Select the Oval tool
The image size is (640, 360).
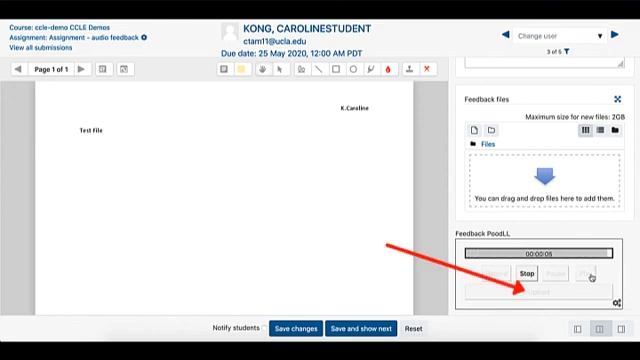pyautogui.click(x=353, y=69)
